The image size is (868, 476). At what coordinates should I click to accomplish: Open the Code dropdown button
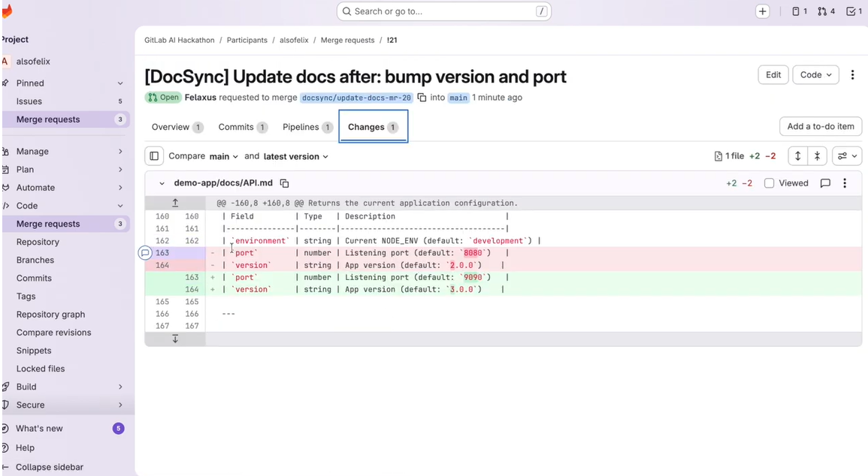[815, 74]
